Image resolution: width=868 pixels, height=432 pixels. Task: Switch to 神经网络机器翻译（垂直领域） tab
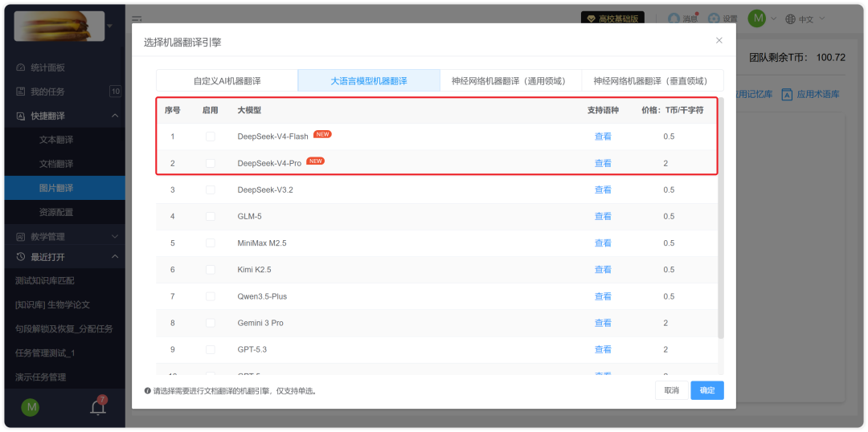(x=652, y=81)
